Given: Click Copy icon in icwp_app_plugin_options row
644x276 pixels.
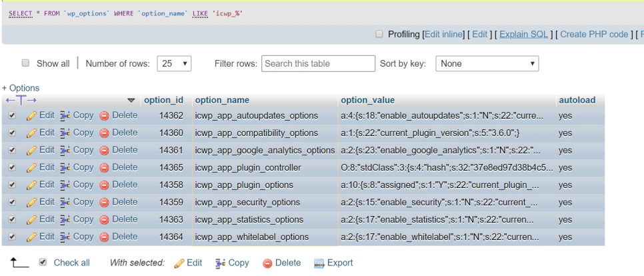Looking at the screenshot, I should tap(65, 185).
